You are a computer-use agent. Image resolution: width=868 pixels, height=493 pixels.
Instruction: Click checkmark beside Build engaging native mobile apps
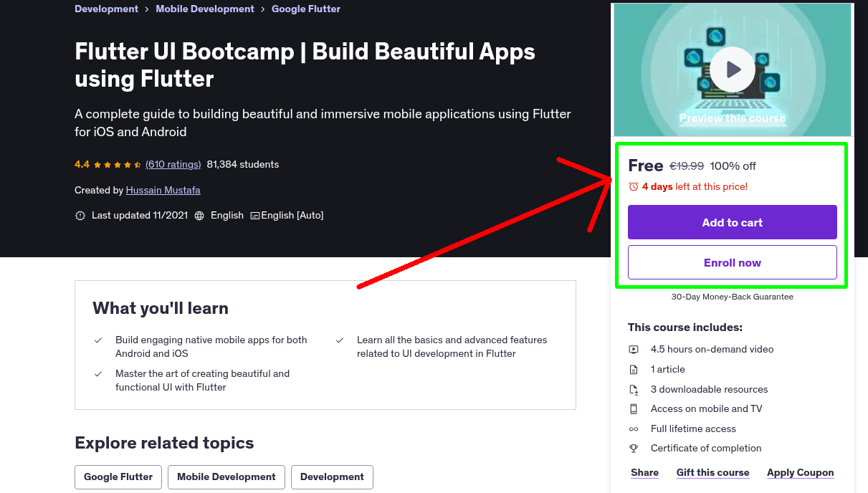tap(98, 340)
